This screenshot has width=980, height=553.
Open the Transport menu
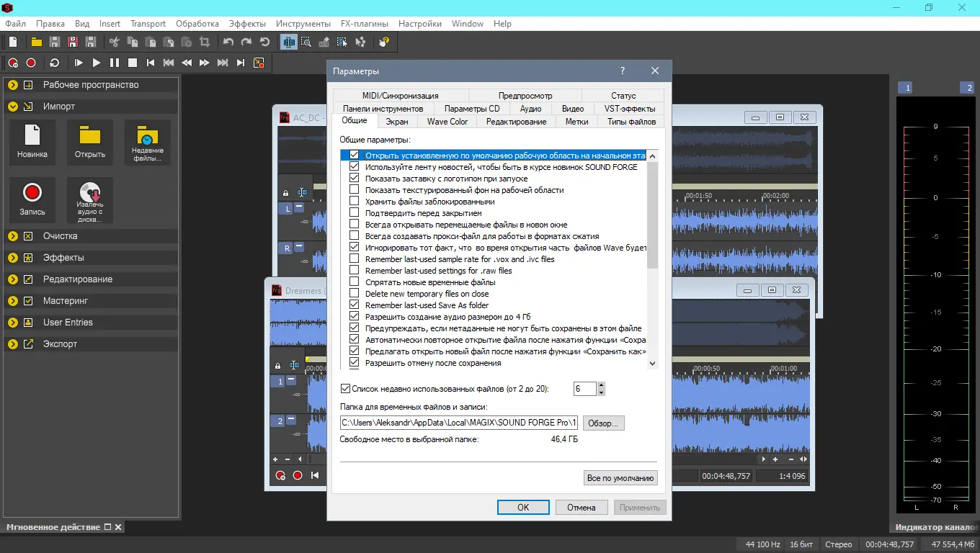[x=148, y=24]
